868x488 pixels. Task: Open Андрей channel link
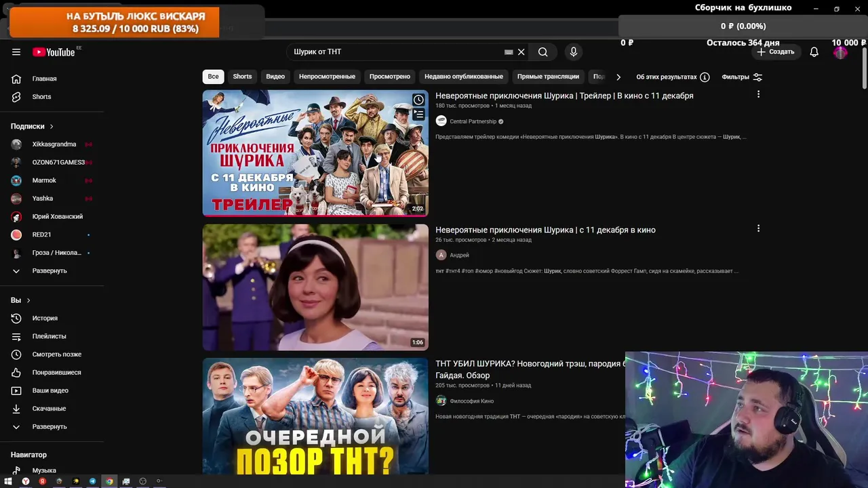459,256
